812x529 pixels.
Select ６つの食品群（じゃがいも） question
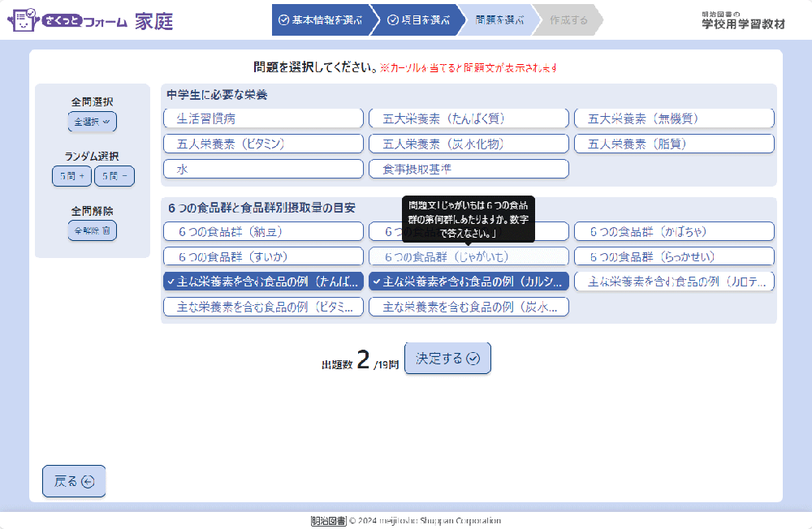[469, 256]
